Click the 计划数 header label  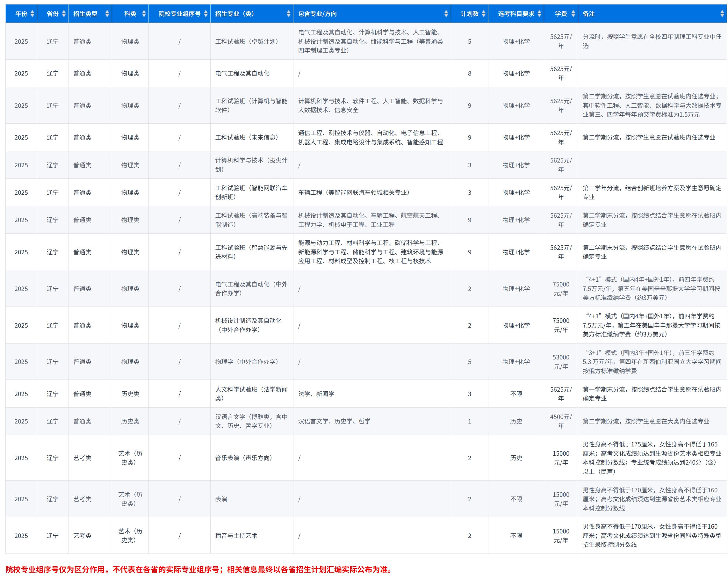(x=469, y=13)
